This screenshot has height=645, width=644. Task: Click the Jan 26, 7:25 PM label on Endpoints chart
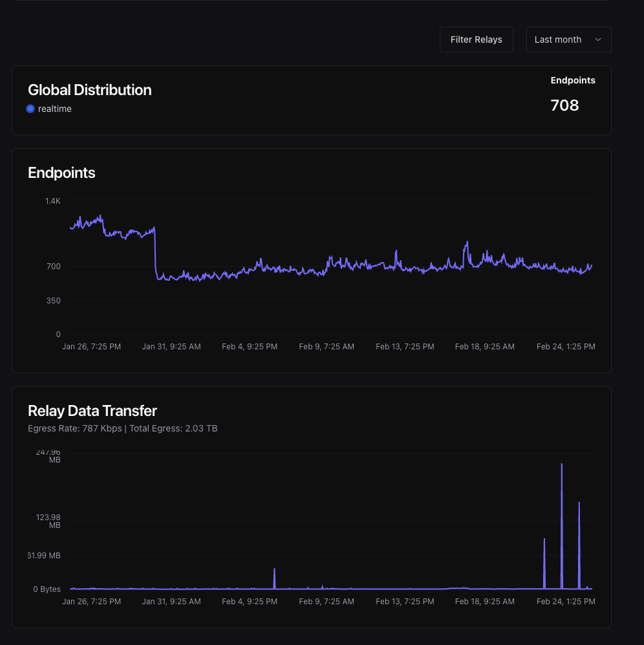click(92, 347)
